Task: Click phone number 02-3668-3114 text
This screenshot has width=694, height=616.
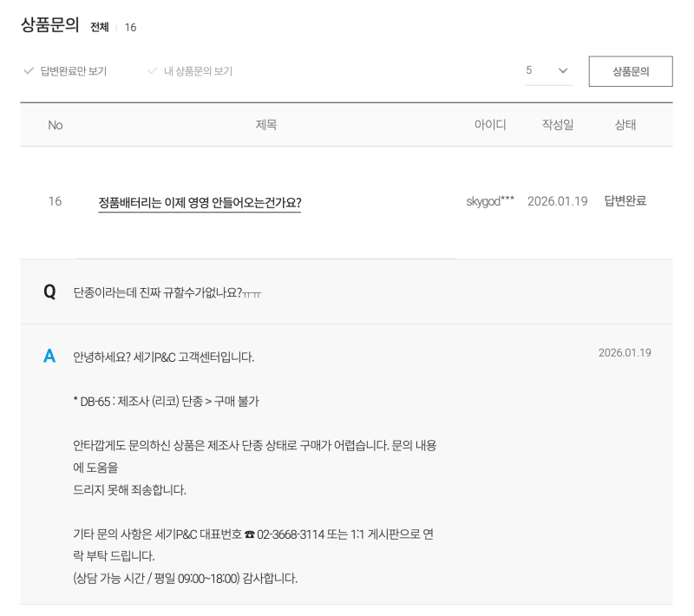Action: (291, 534)
